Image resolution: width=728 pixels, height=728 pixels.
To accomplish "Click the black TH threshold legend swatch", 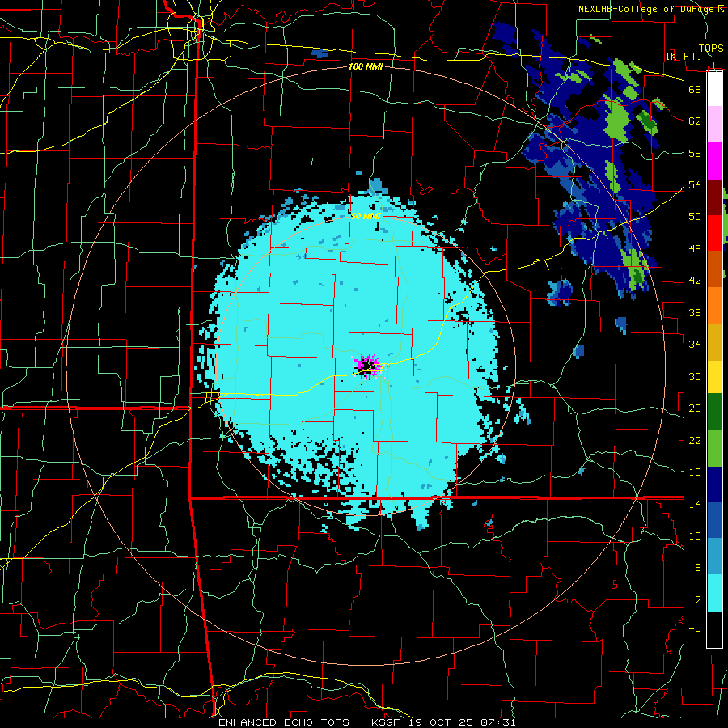I will 714,629.
